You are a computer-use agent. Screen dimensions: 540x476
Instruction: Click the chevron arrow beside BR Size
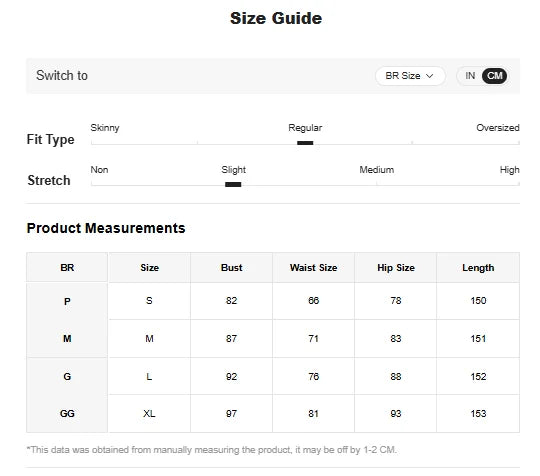point(429,76)
